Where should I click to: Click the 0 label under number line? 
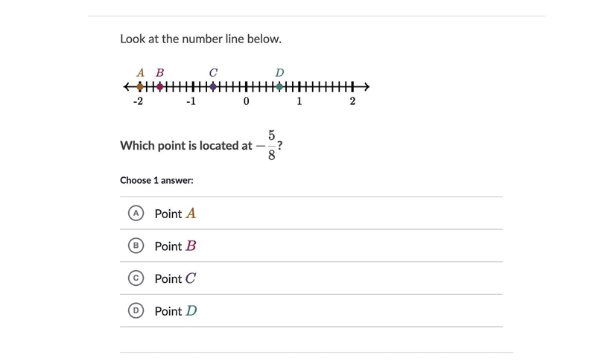tap(247, 101)
